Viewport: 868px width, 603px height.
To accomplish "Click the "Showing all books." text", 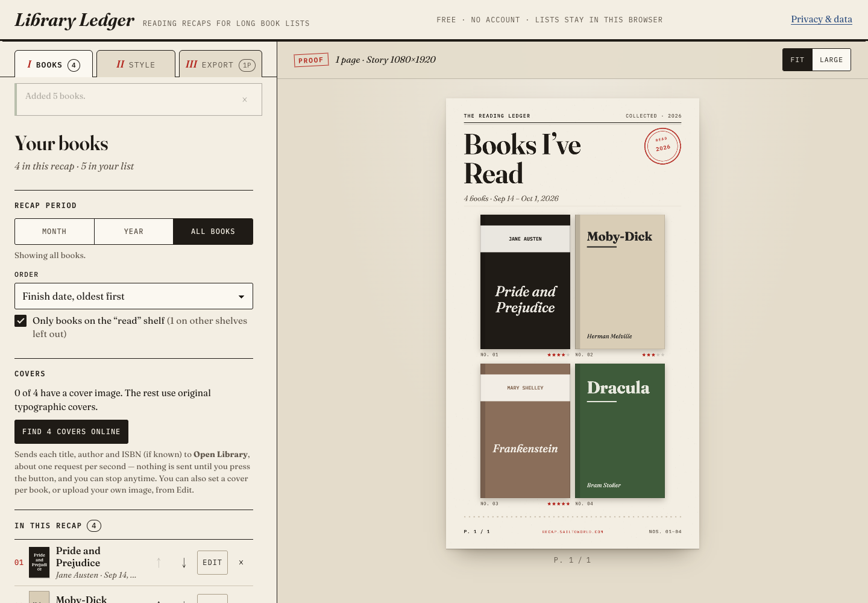I will coord(50,255).
